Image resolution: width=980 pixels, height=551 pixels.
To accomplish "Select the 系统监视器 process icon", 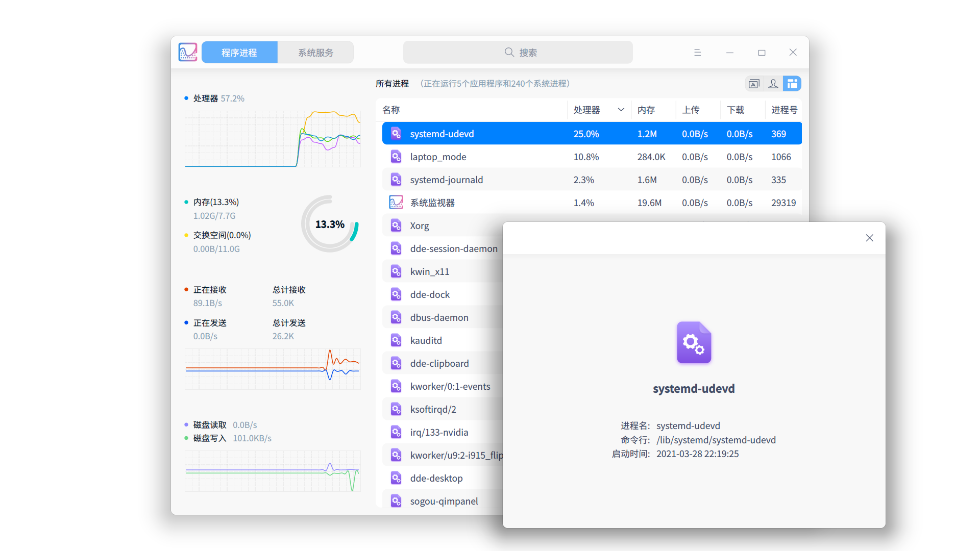I will 396,203.
